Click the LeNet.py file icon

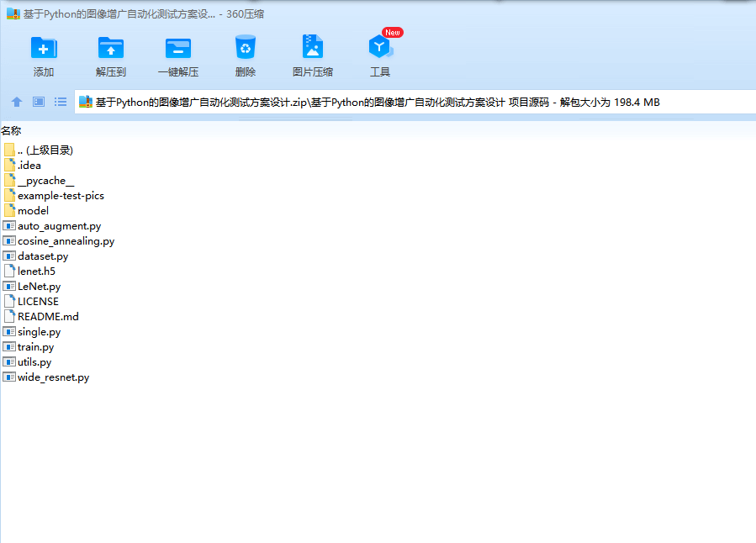coord(9,286)
